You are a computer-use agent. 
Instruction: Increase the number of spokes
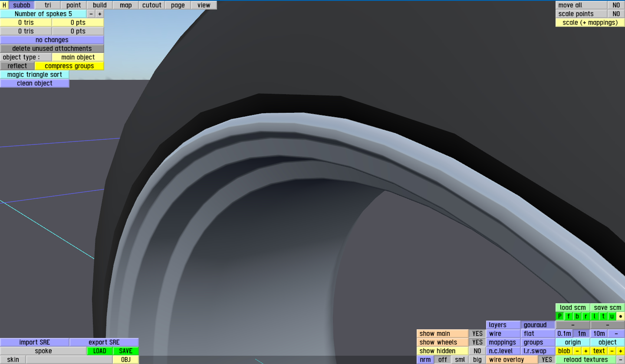(x=100, y=14)
